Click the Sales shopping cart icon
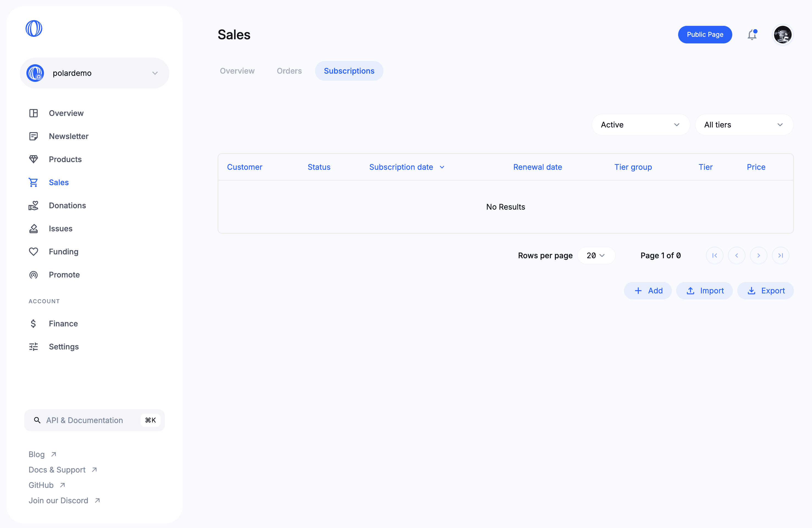 click(x=34, y=182)
